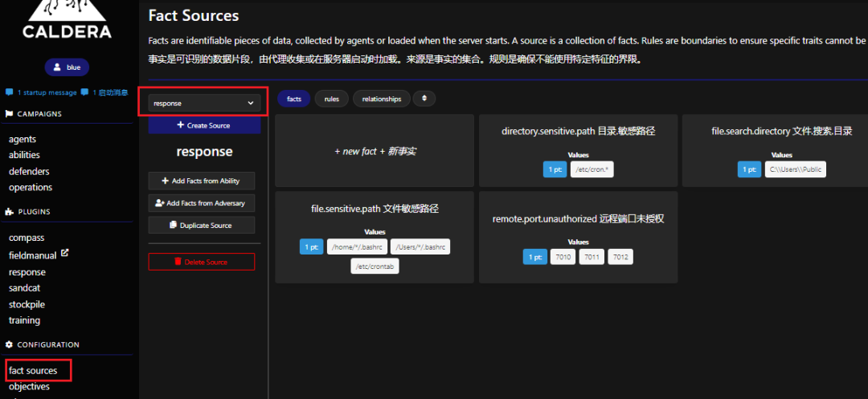Viewport: 868px width, 399px height.
Task: Open the response plugin in sidebar
Action: (27, 272)
